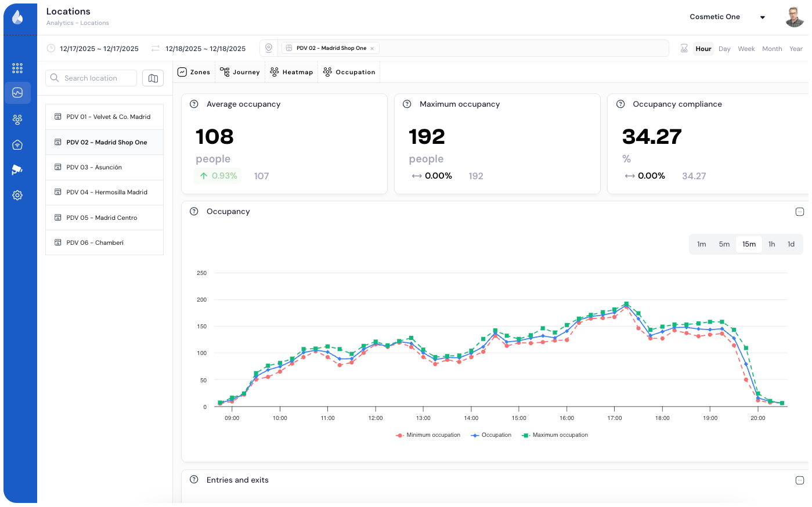Toggle Maximum occupation series in legend

tap(555, 435)
